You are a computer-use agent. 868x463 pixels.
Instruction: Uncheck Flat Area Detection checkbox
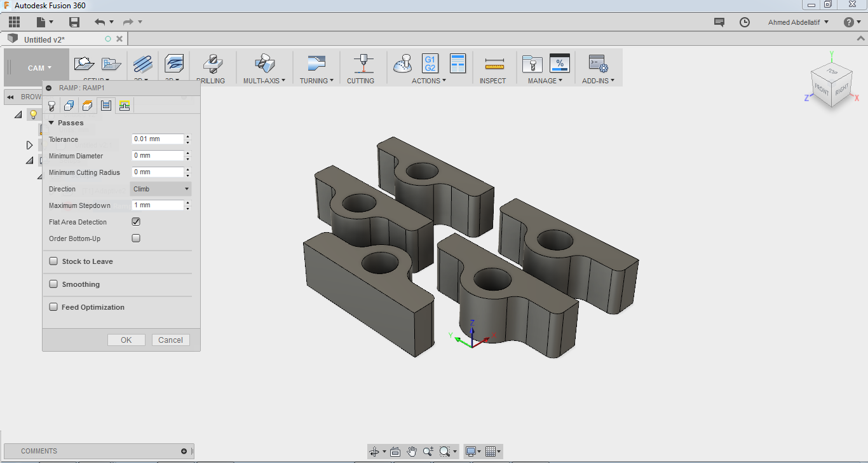click(136, 222)
